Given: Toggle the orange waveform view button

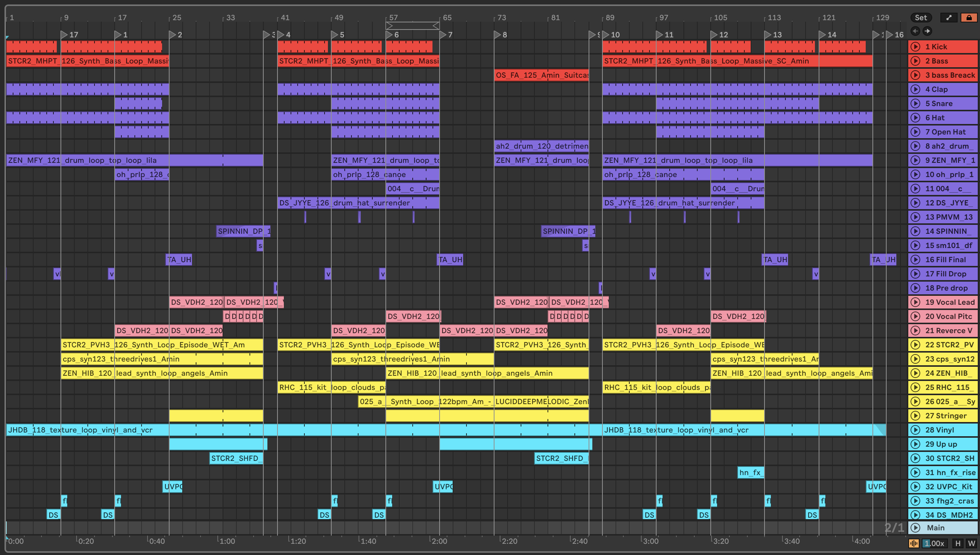Looking at the screenshot, I should coord(914,543).
